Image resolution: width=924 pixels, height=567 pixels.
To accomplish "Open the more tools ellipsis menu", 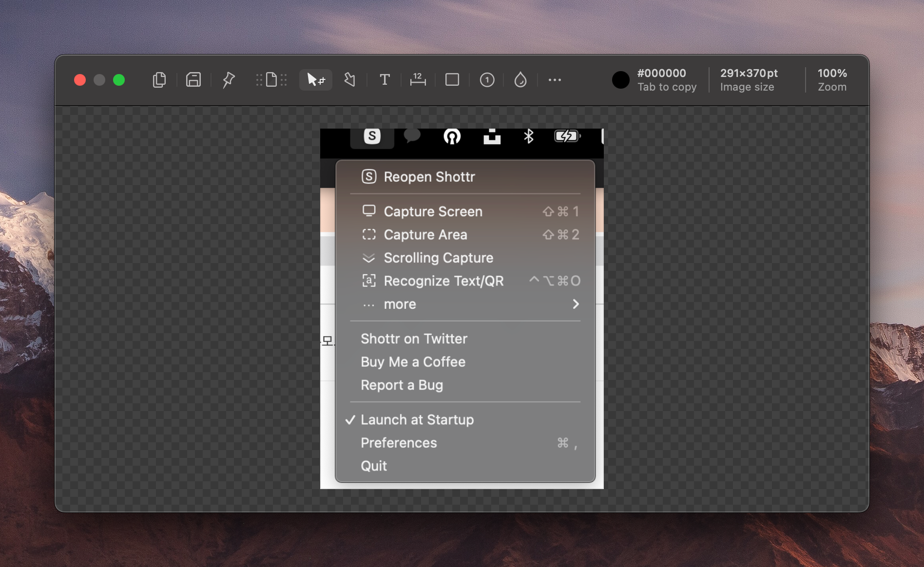I will (x=555, y=80).
